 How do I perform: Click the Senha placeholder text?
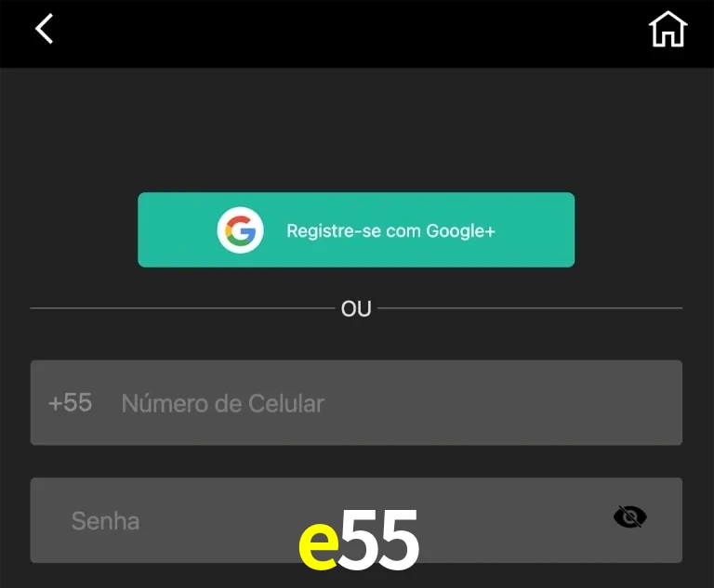click(x=105, y=521)
